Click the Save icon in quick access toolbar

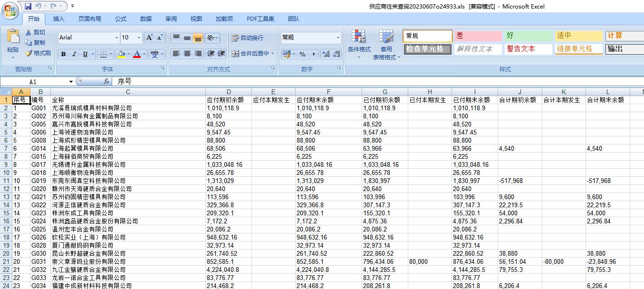[x=28, y=6]
